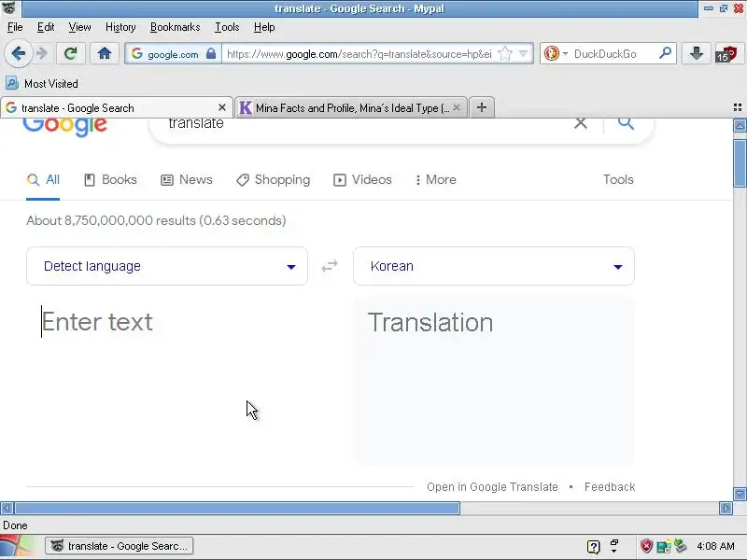Clear the Google search box with X
The height and width of the screenshot is (560, 747).
(580, 123)
